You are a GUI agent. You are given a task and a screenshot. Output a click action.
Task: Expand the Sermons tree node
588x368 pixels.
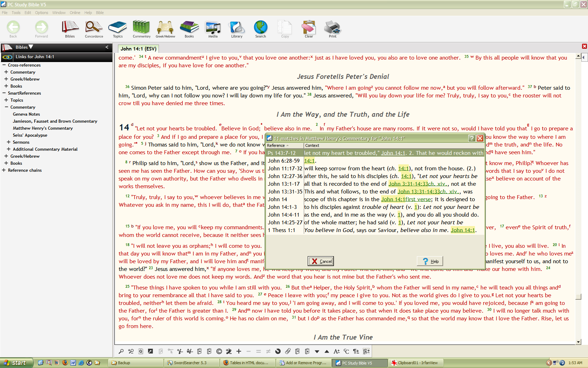tap(8, 142)
